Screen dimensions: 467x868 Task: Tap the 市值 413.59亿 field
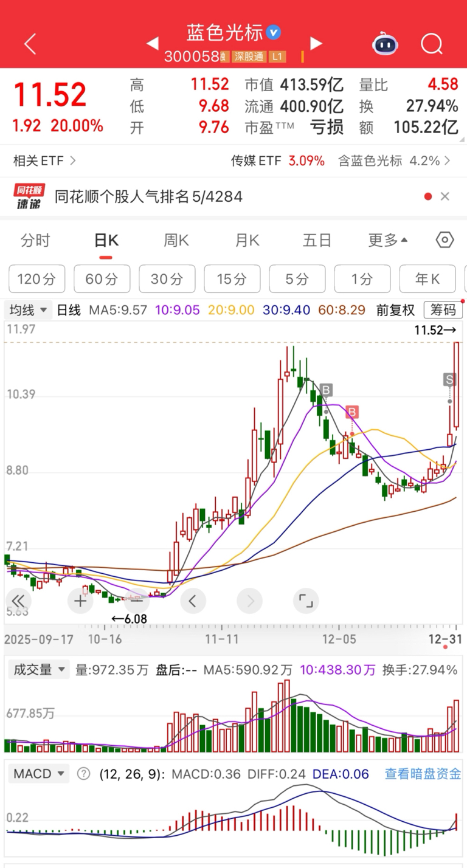pos(294,84)
